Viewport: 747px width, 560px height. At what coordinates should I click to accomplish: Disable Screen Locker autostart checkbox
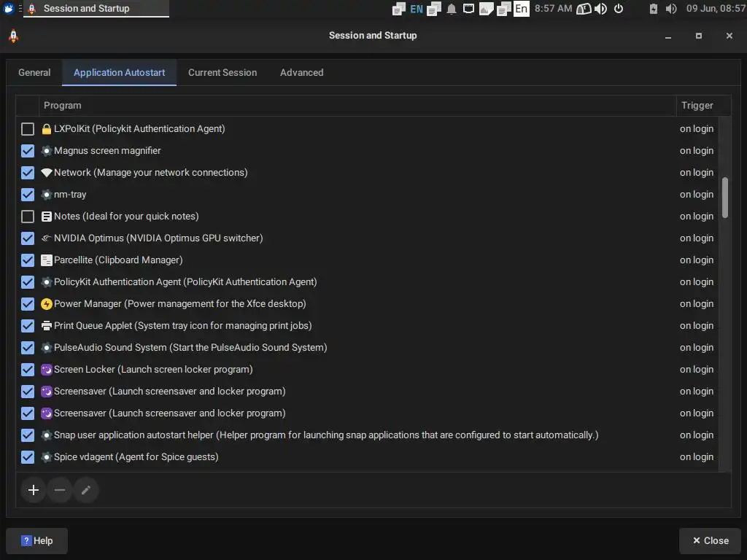[x=28, y=370]
